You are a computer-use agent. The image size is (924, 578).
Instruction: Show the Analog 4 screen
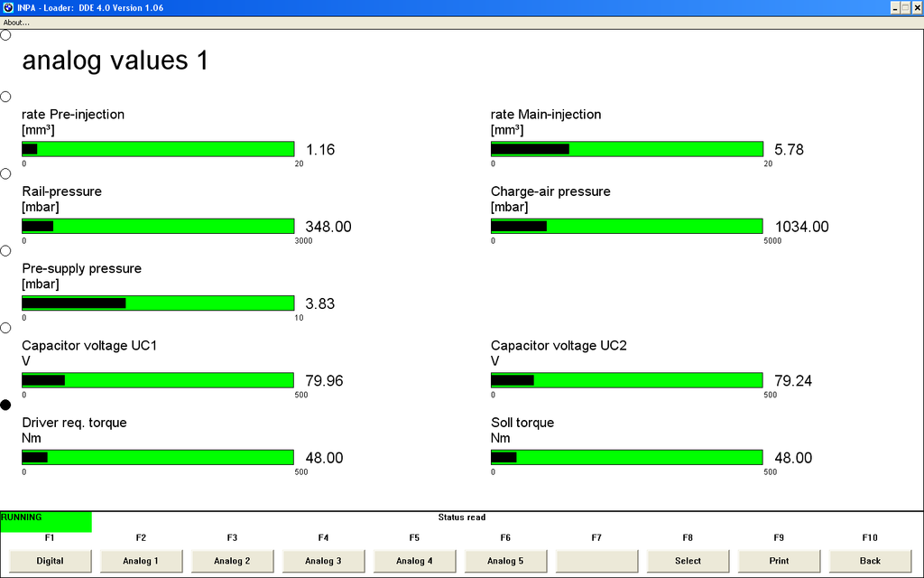pos(414,561)
